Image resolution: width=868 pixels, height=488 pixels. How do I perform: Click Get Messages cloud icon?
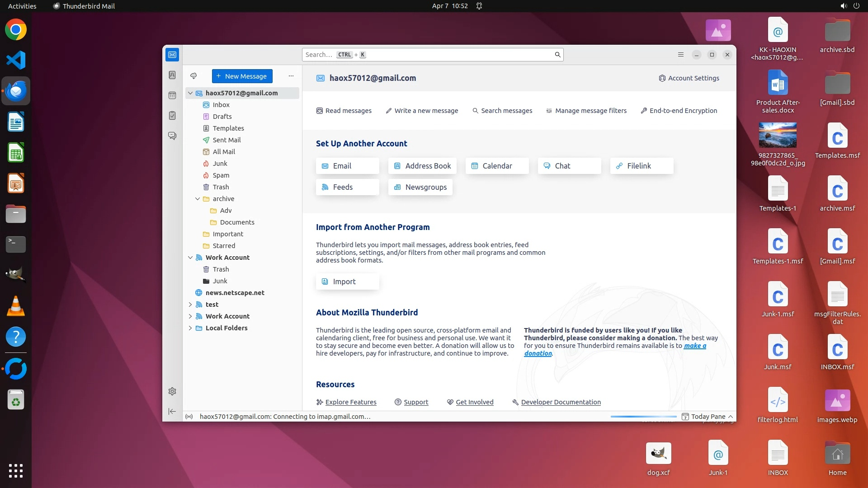coord(193,76)
